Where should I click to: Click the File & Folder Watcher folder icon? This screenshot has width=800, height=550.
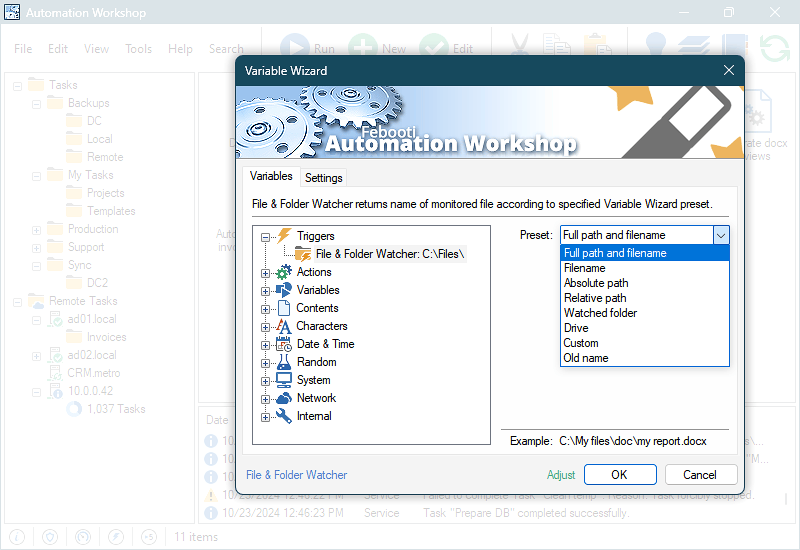pos(303,254)
